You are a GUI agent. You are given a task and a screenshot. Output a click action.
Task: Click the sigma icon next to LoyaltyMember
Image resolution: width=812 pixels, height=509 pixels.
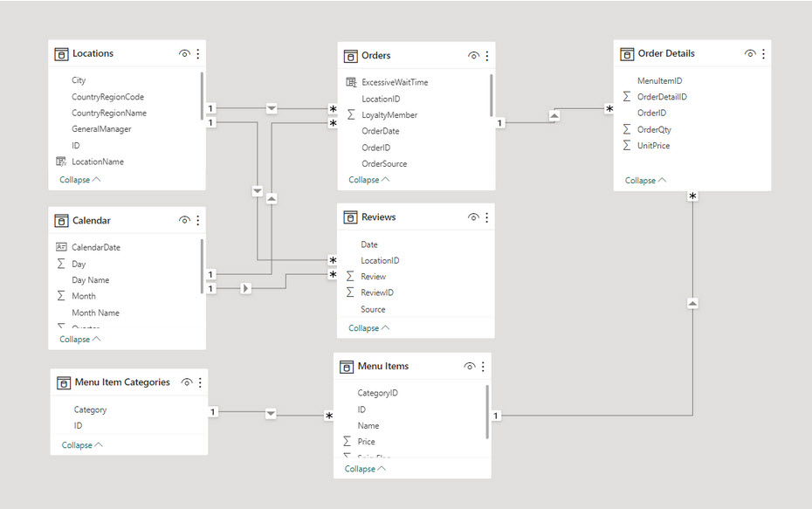(351, 114)
